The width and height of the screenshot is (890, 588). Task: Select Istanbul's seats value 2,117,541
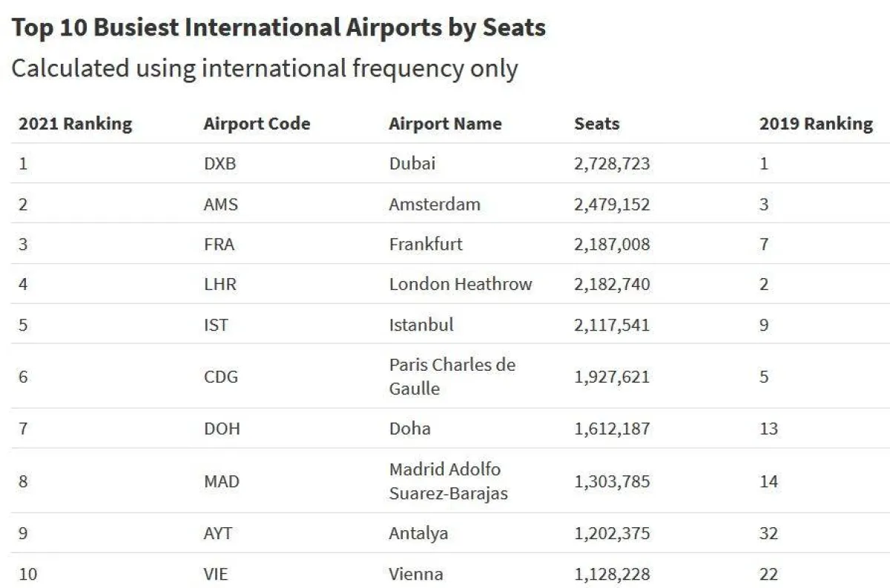point(612,325)
